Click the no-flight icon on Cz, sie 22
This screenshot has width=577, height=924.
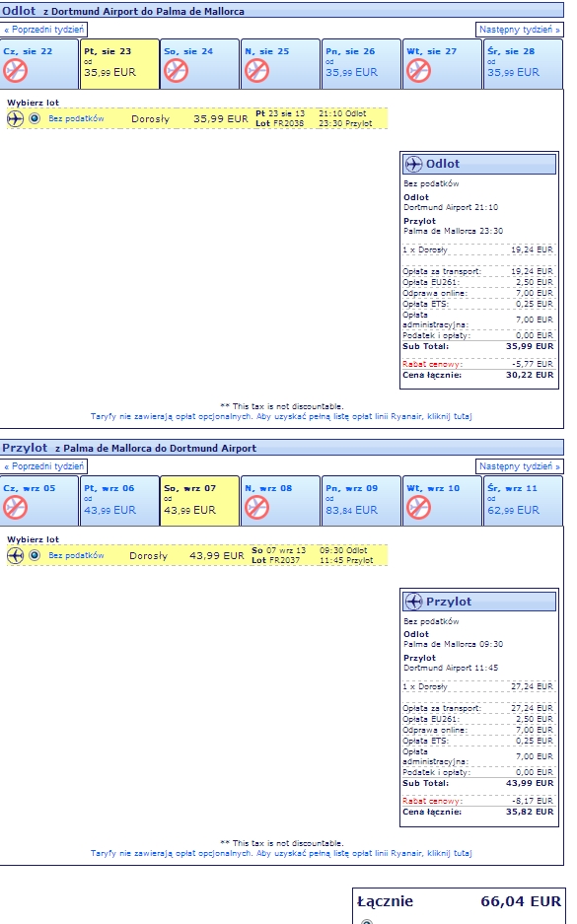(x=16, y=71)
